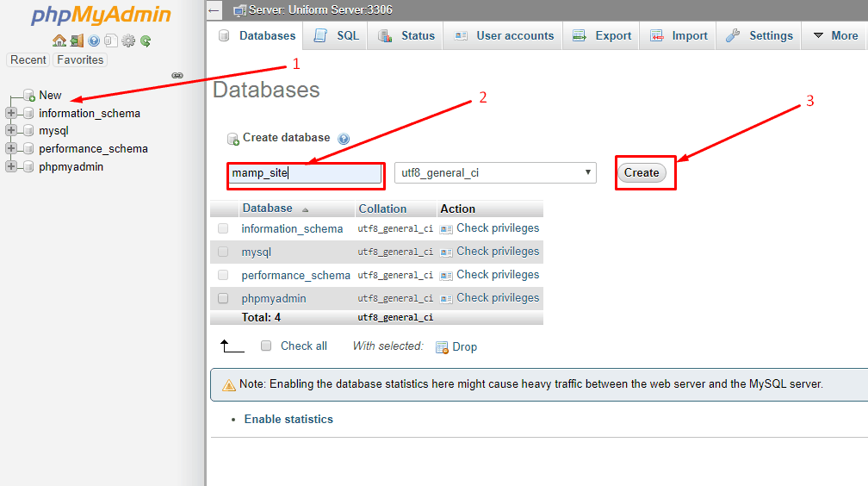868x486 pixels.
Task: Open the Status tab
Action: pyautogui.click(x=406, y=35)
